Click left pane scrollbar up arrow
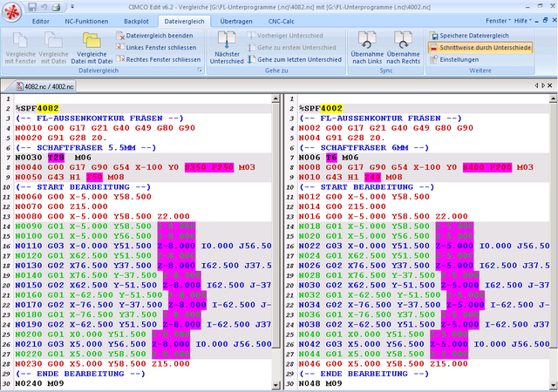The height and width of the screenshot is (392, 558). (276, 98)
